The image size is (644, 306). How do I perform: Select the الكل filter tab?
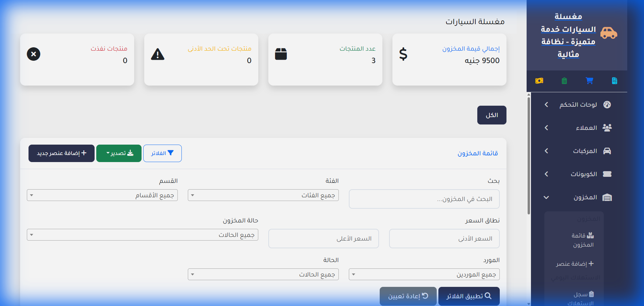[x=492, y=115]
